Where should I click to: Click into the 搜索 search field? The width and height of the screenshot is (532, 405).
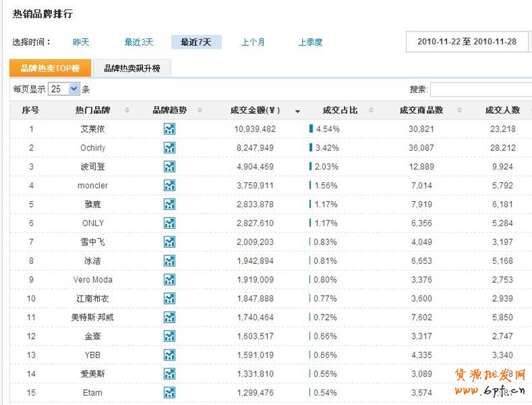tap(481, 89)
